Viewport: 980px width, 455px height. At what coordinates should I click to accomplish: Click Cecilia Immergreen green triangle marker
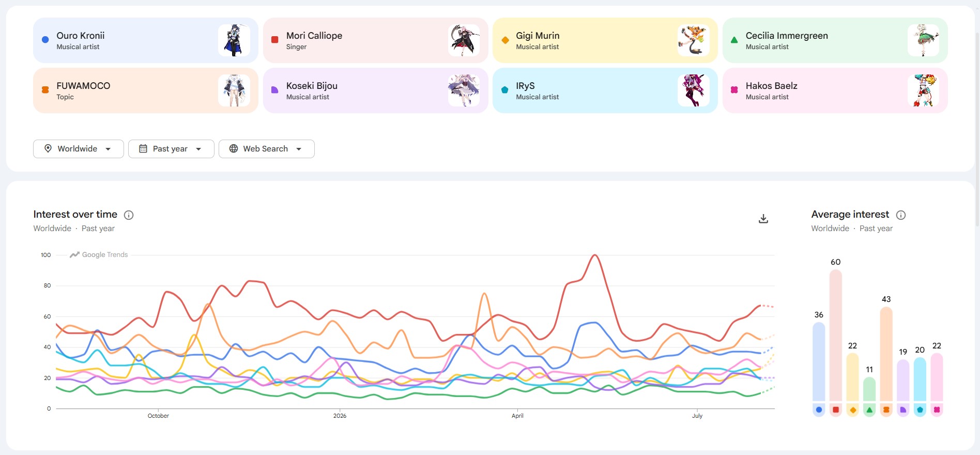tap(734, 40)
